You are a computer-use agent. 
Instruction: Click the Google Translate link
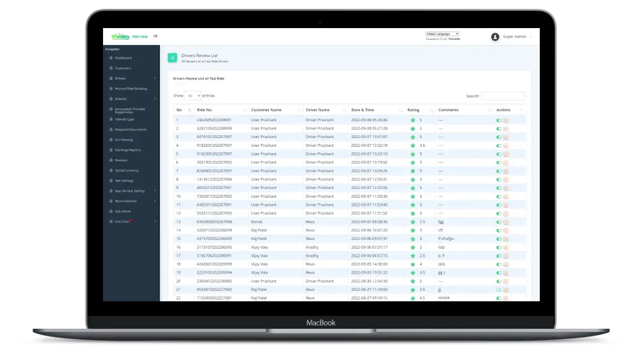point(450,39)
